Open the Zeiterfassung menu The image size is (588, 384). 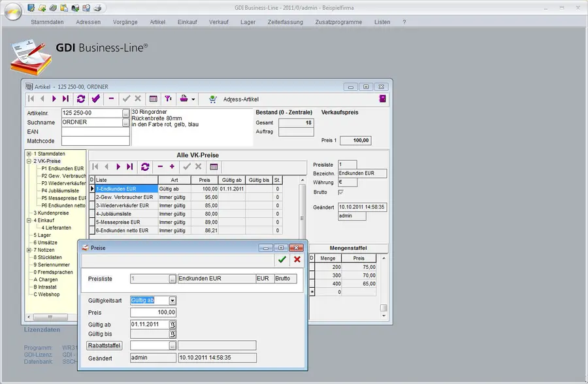pyautogui.click(x=285, y=22)
